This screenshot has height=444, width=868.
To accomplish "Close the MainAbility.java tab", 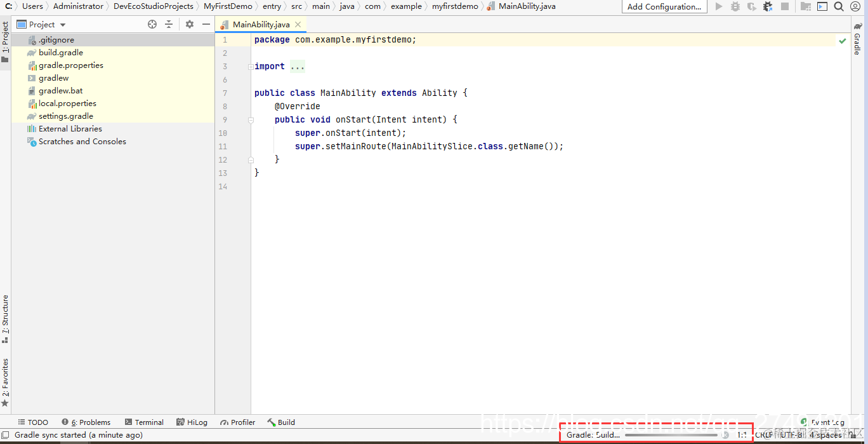I will click(298, 25).
